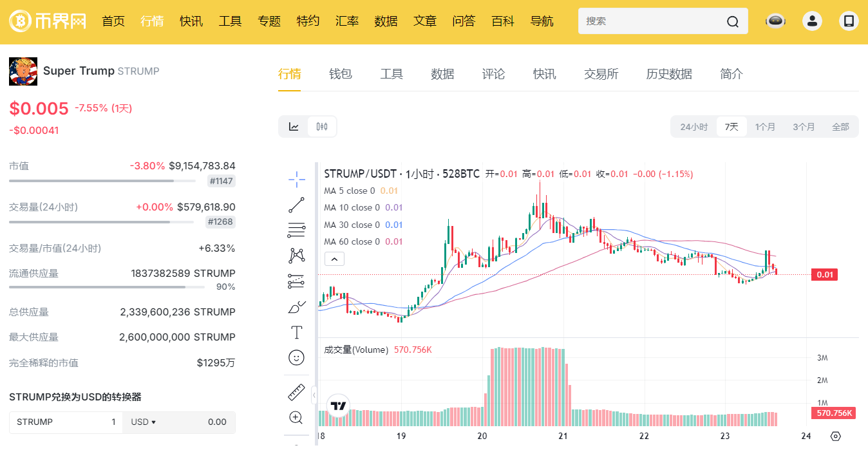
Task: Activate the crosshair cursor tool
Action: [x=296, y=180]
